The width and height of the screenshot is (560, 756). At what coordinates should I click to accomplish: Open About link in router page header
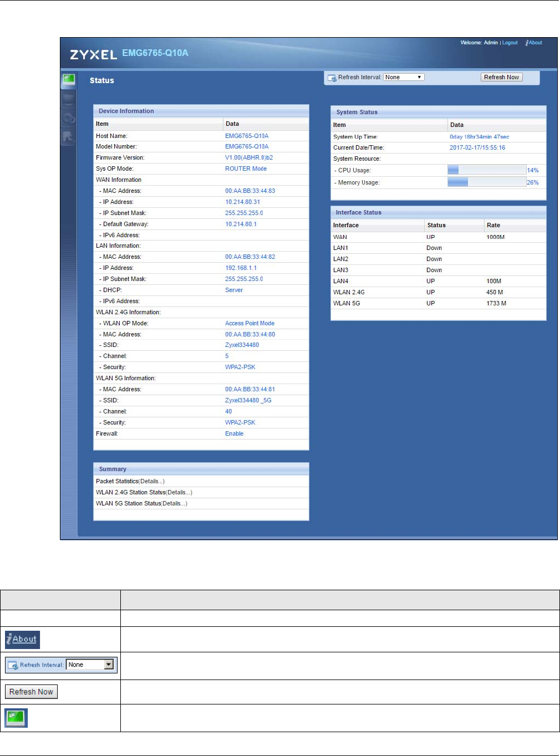point(534,43)
